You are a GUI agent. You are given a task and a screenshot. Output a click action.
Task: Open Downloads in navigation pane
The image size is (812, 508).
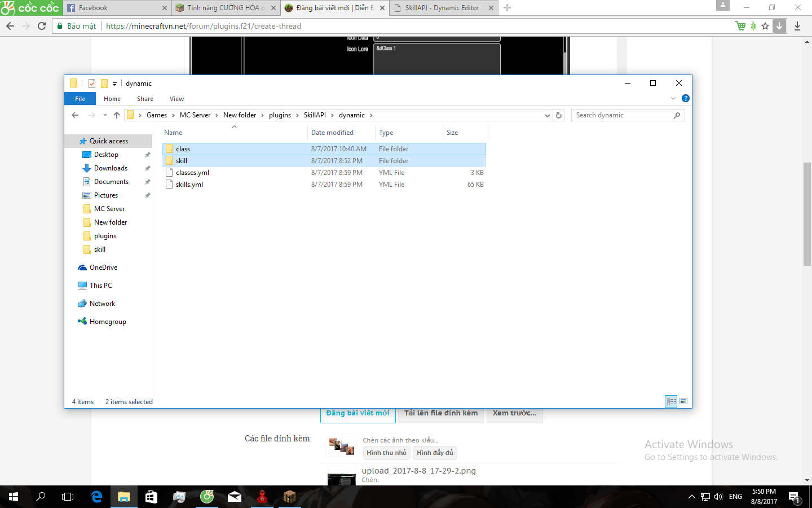point(111,168)
